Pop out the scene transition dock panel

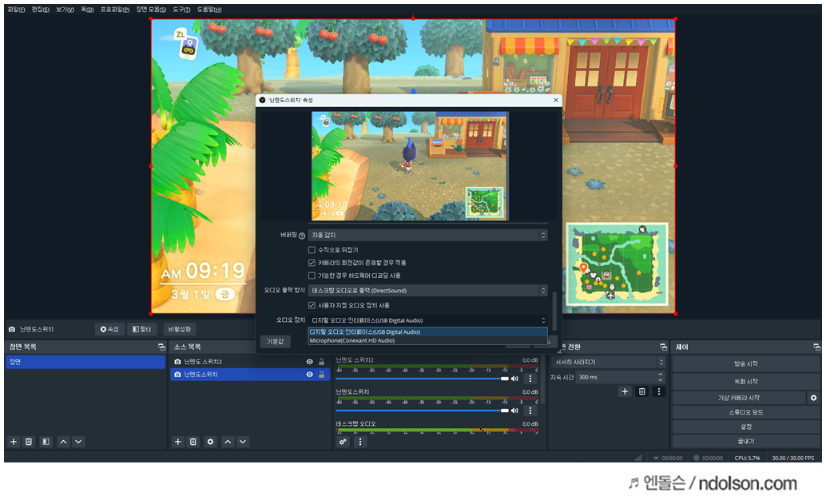click(663, 347)
